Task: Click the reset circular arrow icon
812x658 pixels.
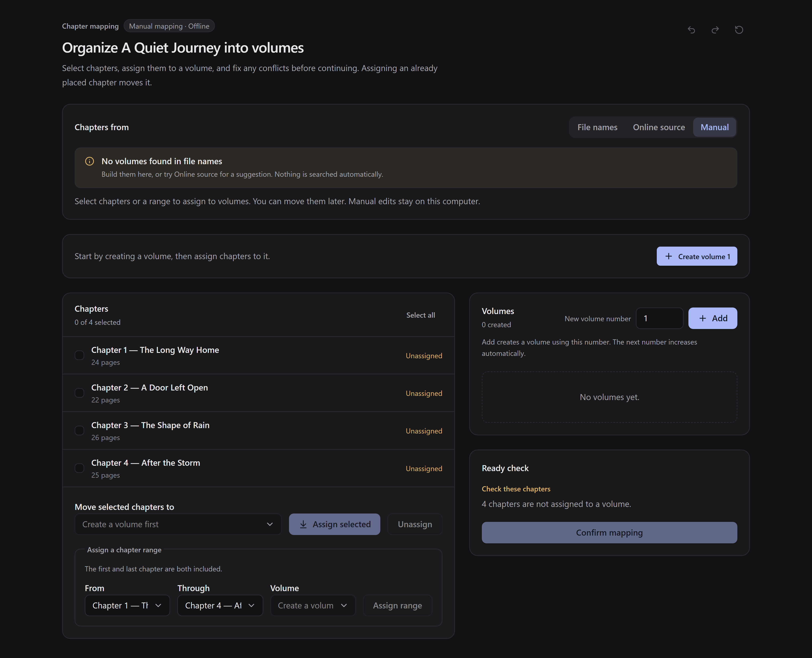Action: pyautogui.click(x=739, y=30)
